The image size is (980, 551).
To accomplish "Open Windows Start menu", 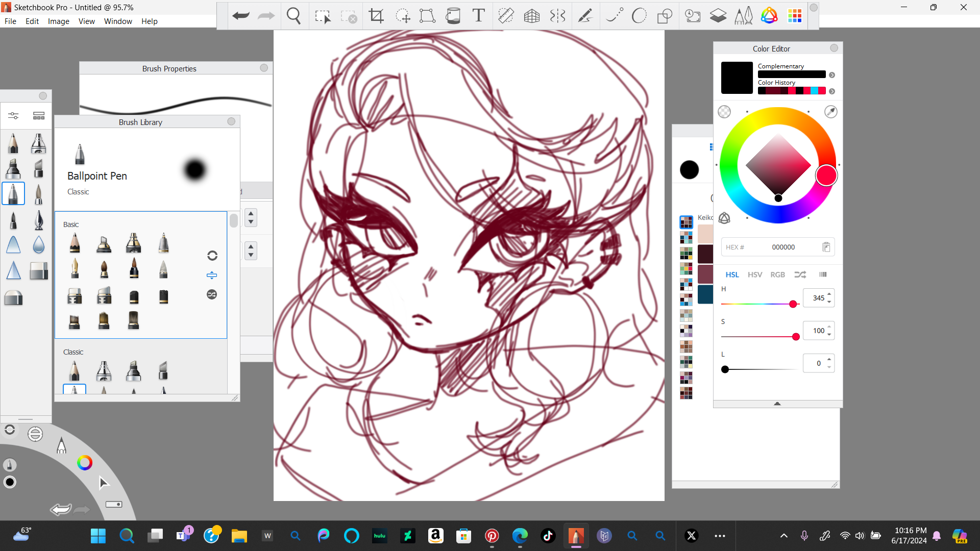I will tap(98, 536).
